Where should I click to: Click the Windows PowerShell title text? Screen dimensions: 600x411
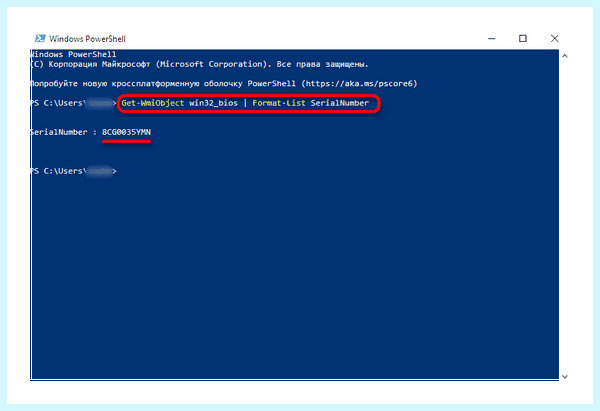point(87,39)
